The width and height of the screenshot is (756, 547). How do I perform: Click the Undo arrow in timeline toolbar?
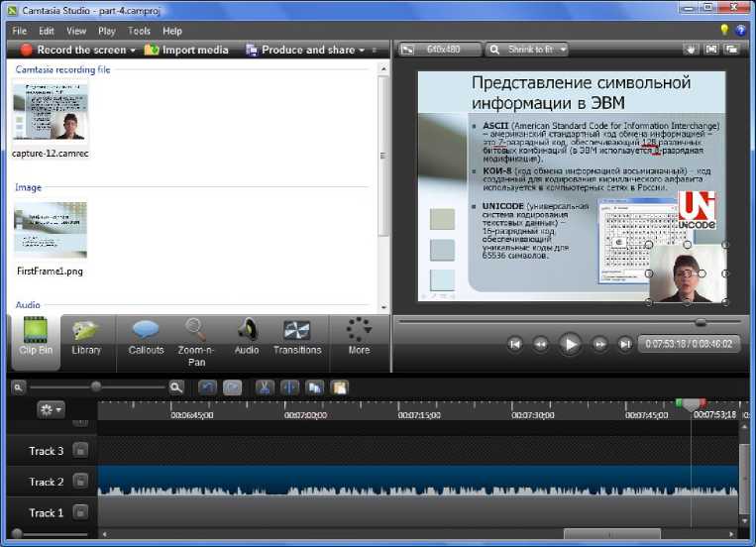[207, 387]
